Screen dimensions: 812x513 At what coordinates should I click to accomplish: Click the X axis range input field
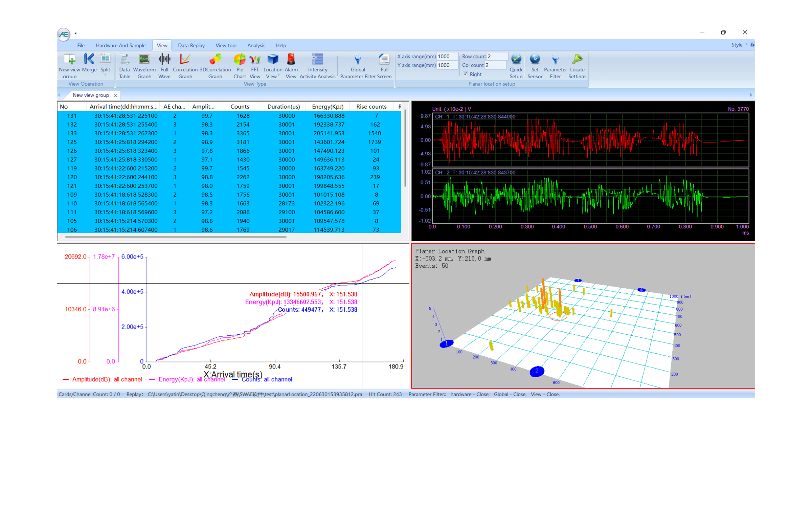[447, 57]
